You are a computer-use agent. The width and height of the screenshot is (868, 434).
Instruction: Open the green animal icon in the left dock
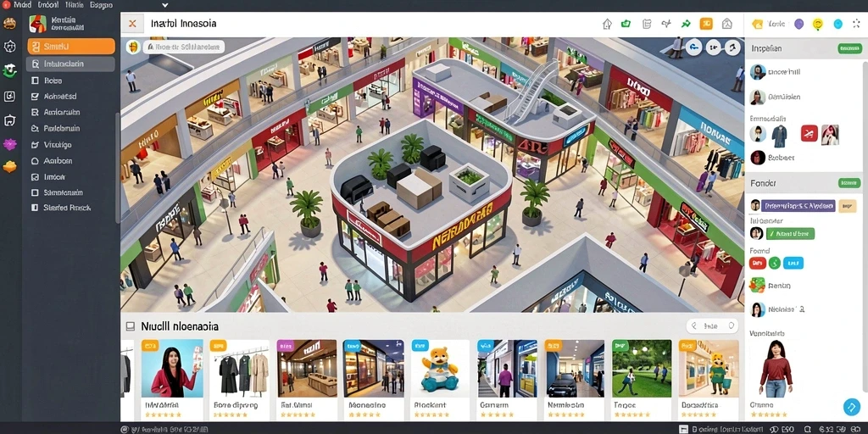pos(9,71)
